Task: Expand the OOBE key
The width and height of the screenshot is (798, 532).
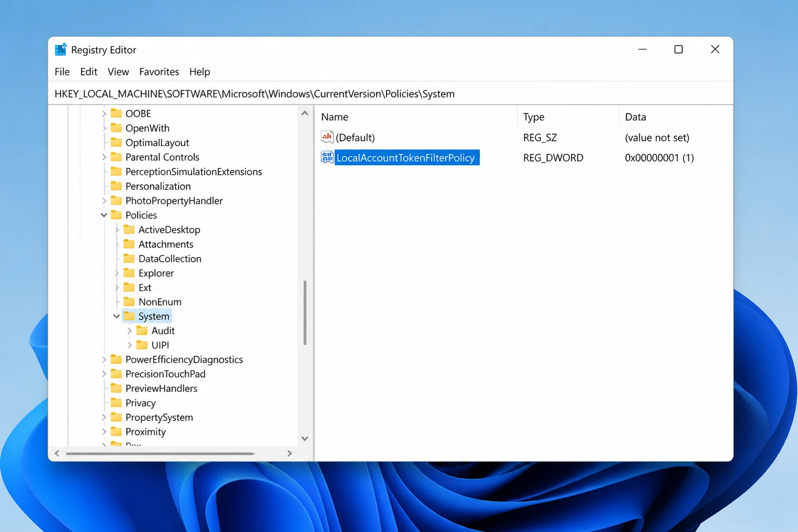Action: 104,113
